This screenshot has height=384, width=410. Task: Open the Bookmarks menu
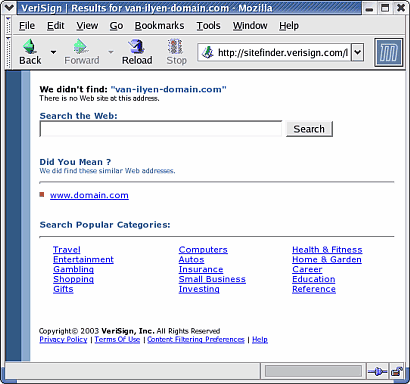point(159,26)
